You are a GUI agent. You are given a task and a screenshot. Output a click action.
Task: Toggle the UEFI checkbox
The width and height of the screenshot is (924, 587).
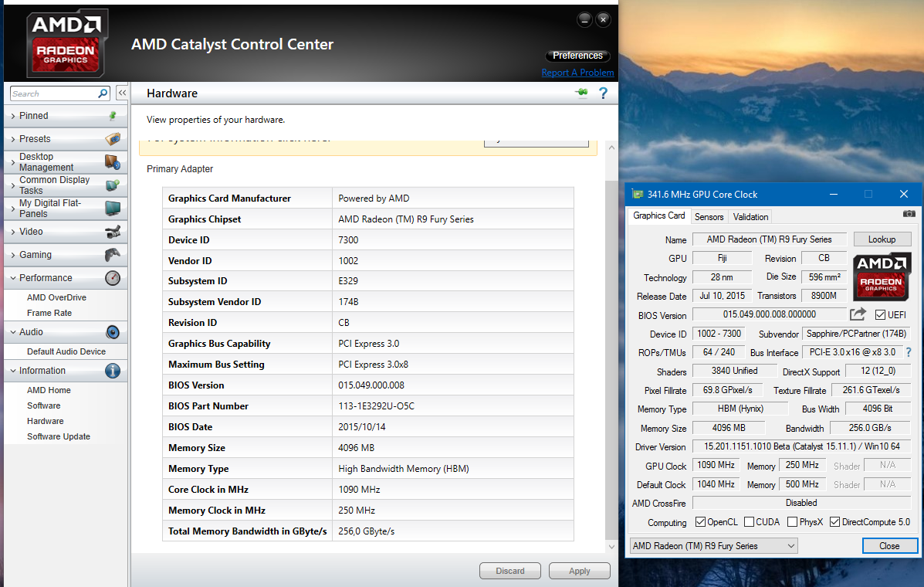881,315
